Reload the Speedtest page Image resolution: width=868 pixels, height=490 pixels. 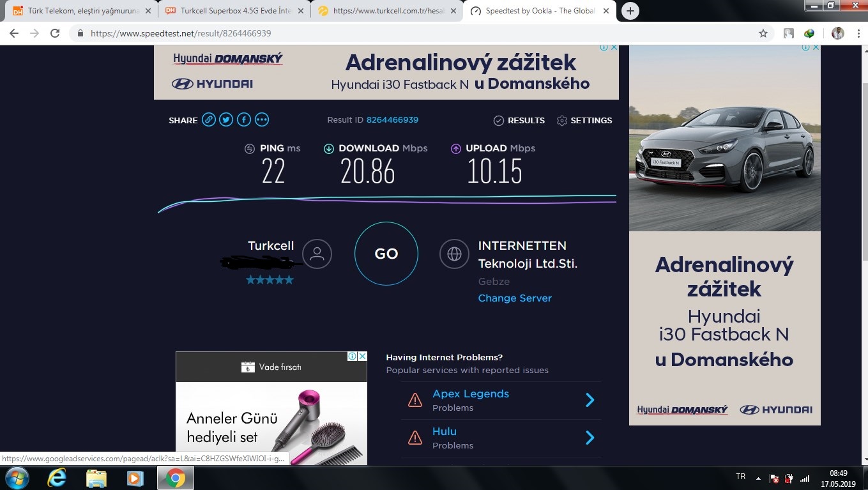coord(55,33)
